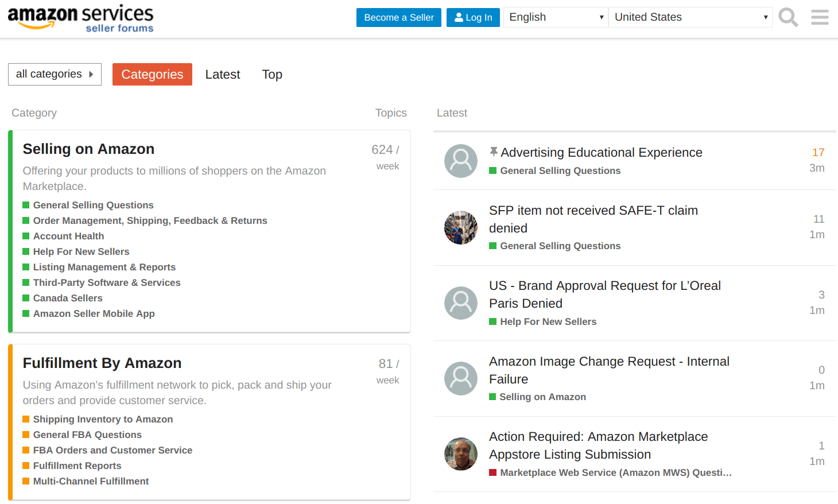Open General FBA Questions subcategory
The height and width of the screenshot is (504, 838).
point(87,435)
